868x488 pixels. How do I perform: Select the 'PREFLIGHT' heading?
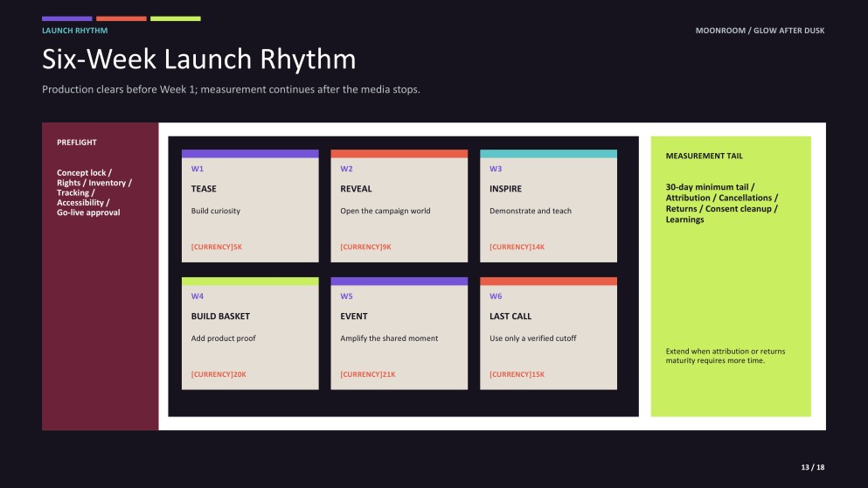tap(76, 143)
